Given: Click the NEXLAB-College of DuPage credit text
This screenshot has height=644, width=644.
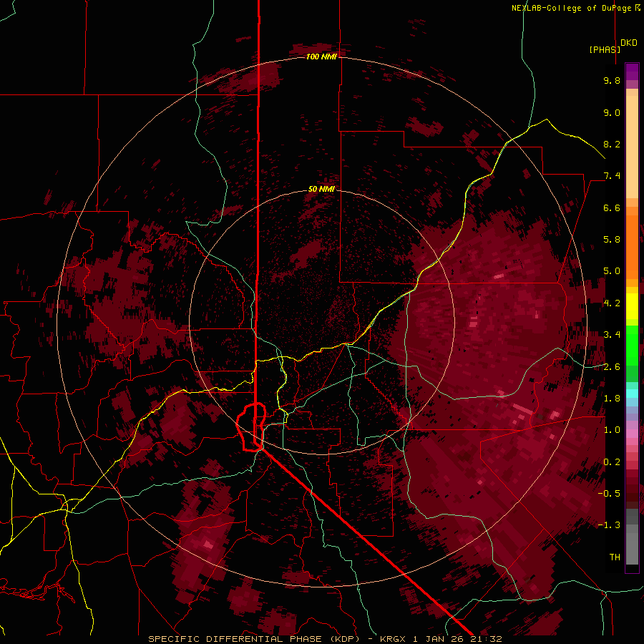Looking at the screenshot, I should tap(575, 8).
